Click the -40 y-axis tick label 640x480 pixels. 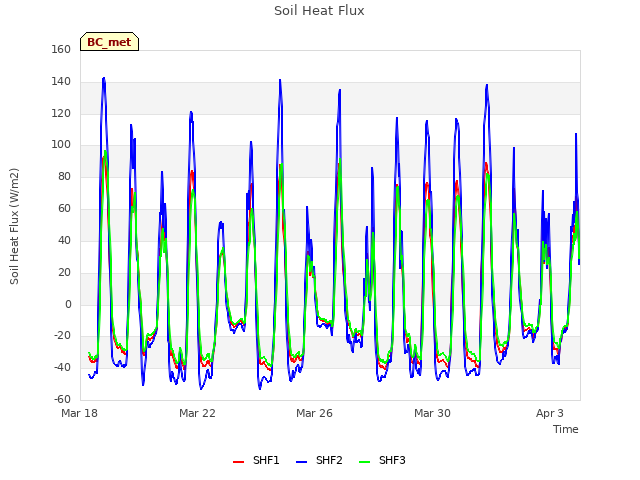click(62, 367)
